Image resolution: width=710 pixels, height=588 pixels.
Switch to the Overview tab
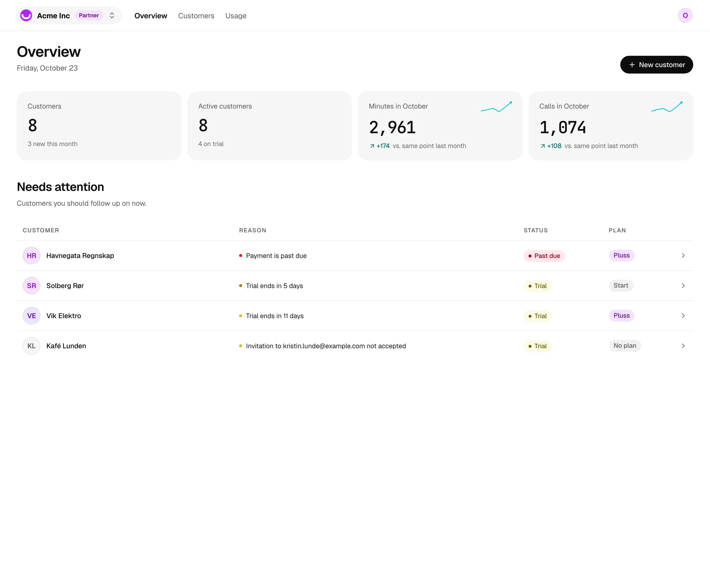(x=151, y=16)
